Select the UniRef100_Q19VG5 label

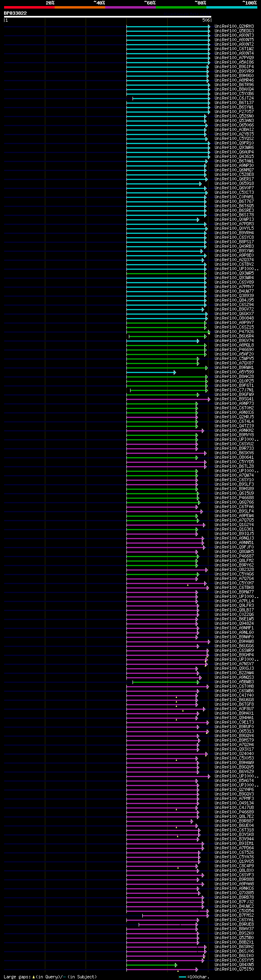click(234, 862)
